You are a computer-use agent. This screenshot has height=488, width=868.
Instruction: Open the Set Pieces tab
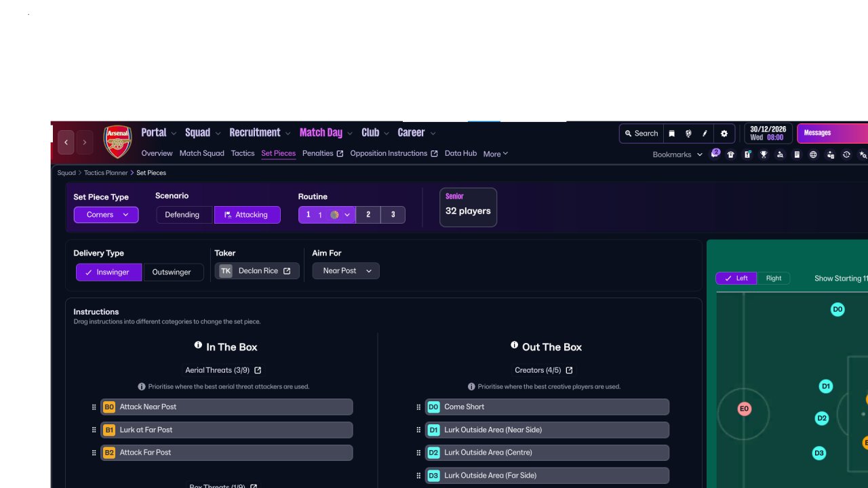point(279,153)
